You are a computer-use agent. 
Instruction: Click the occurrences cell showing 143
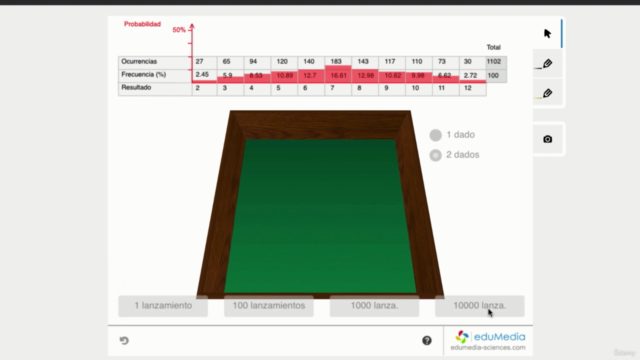click(x=365, y=62)
